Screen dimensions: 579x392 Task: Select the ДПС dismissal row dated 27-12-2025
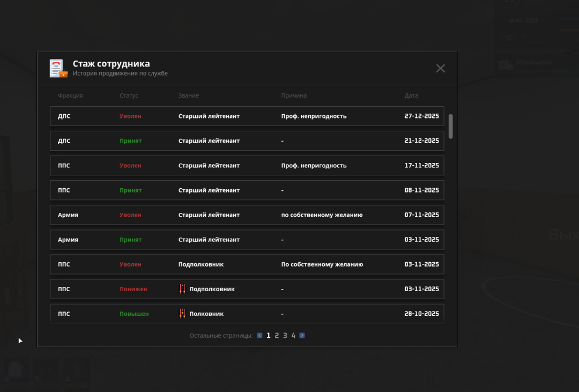tap(247, 116)
